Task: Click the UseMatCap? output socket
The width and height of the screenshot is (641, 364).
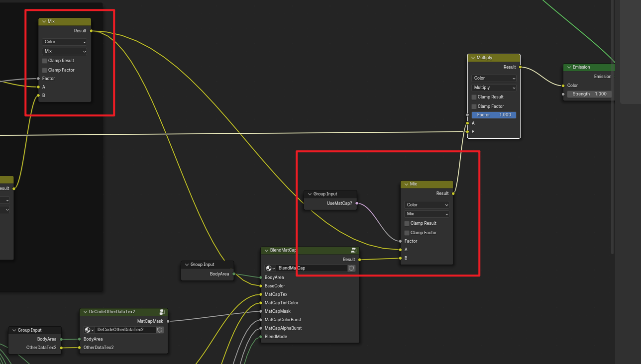Action: tap(357, 203)
